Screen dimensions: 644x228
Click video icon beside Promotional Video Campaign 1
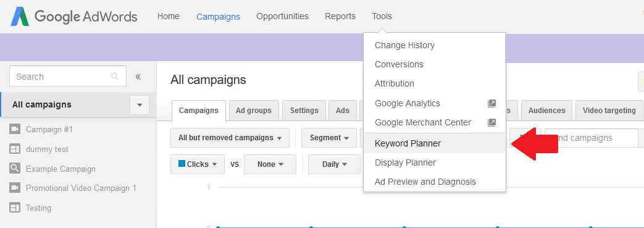(x=15, y=188)
